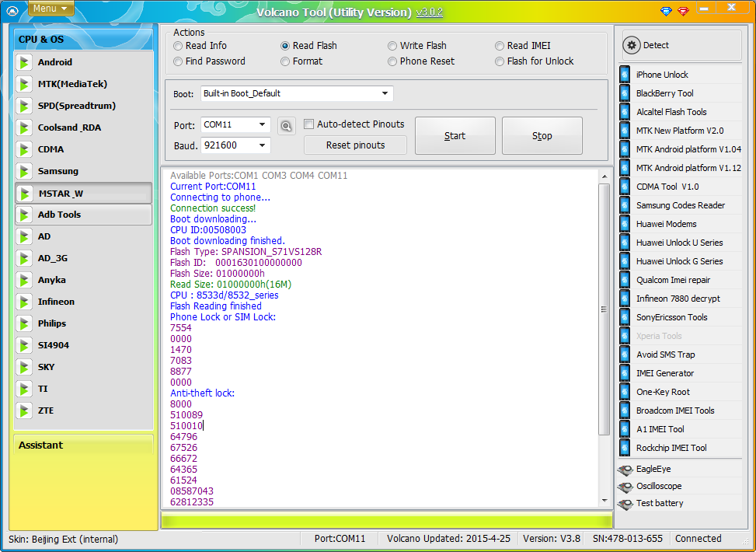Select the Read Flash radio button
This screenshot has width=756, height=552.
pos(285,46)
